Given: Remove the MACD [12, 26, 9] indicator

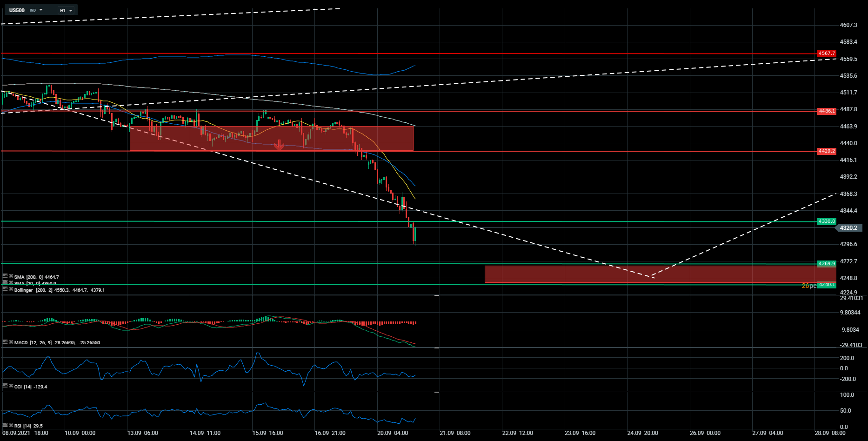Looking at the screenshot, I should (11, 342).
